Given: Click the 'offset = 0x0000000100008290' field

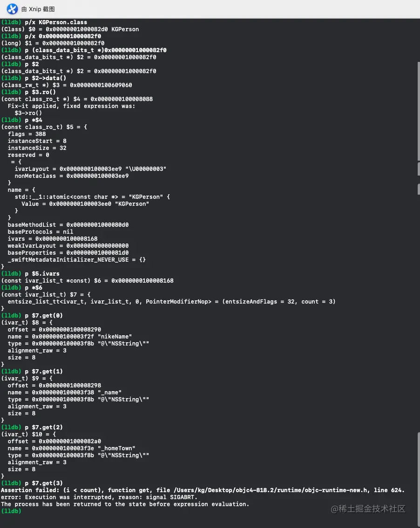Looking at the screenshot, I should click(54, 330).
